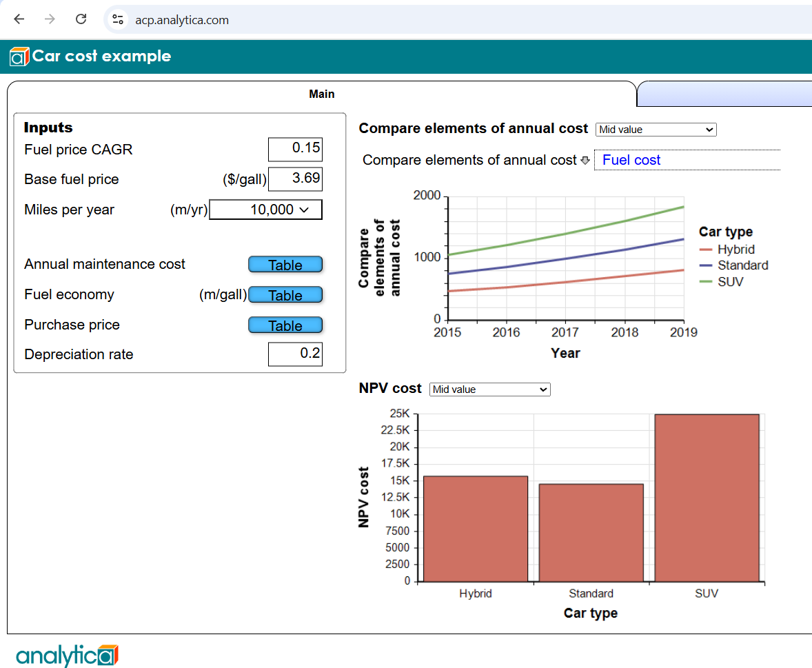Reload the page with refresh icon

pos(81,19)
